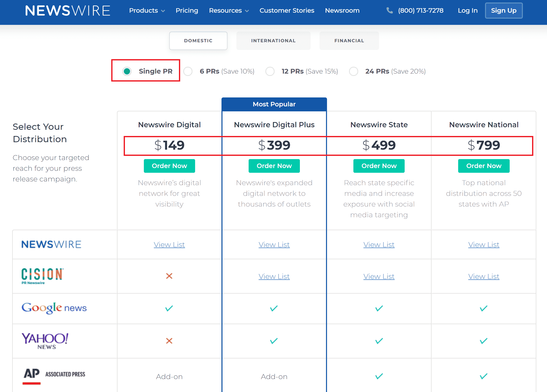Viewport: 547px width, 392px height.
Task: Click the Sign Up button
Action: (504, 10)
